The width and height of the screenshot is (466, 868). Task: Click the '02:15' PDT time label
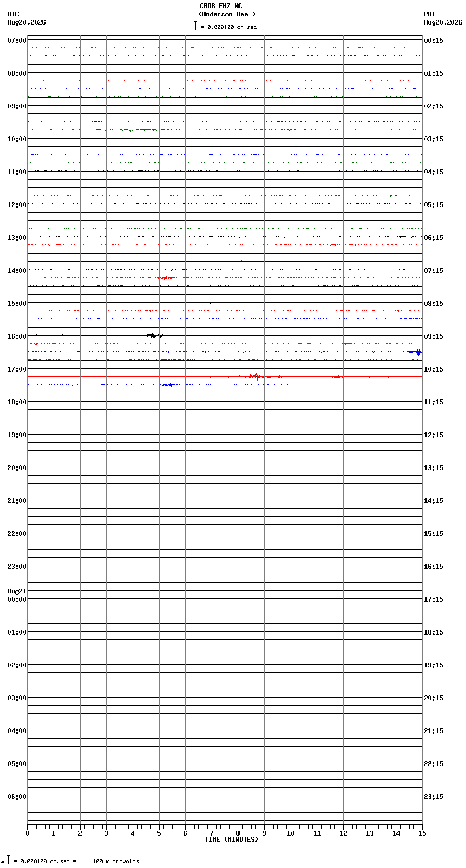[x=434, y=106]
